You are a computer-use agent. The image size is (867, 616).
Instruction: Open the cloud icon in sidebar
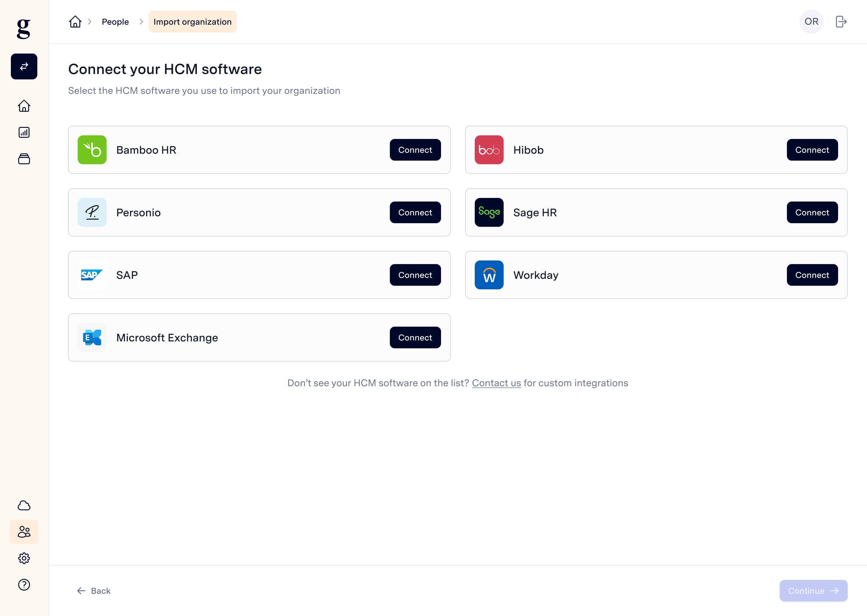point(24,505)
